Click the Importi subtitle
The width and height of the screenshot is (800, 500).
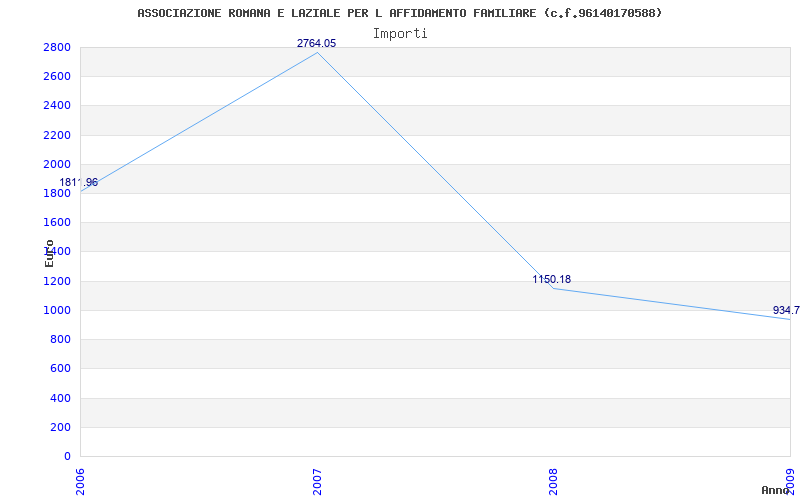[x=399, y=34]
